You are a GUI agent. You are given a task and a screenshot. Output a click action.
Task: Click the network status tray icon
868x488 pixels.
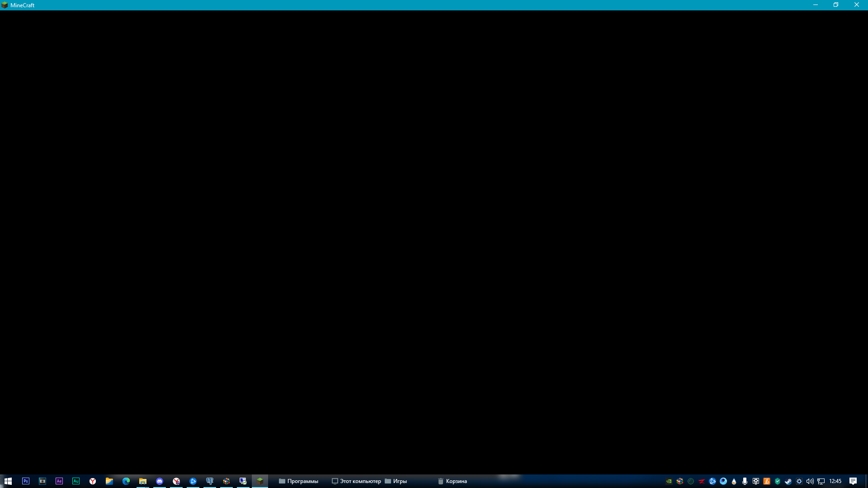pyautogui.click(x=821, y=481)
